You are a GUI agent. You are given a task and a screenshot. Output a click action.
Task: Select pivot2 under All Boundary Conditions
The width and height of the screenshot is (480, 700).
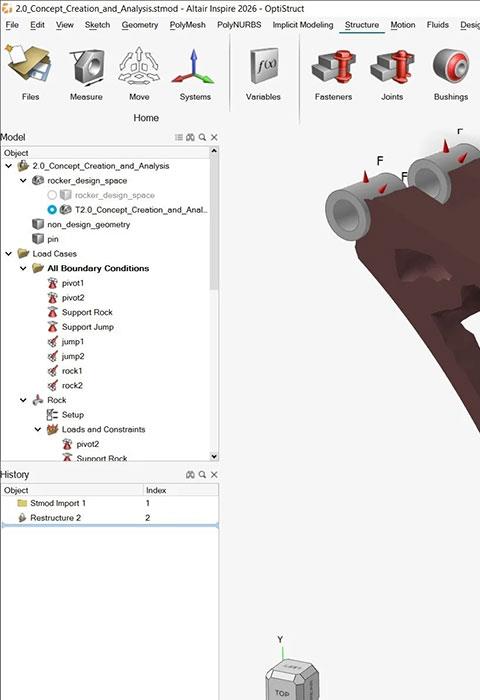(73, 298)
